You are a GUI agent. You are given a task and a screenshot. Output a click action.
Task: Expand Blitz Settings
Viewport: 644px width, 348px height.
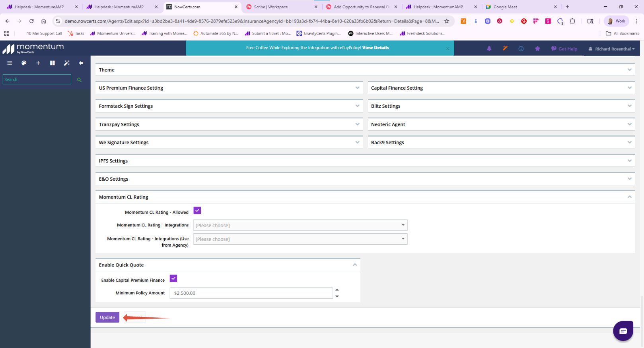(501, 106)
